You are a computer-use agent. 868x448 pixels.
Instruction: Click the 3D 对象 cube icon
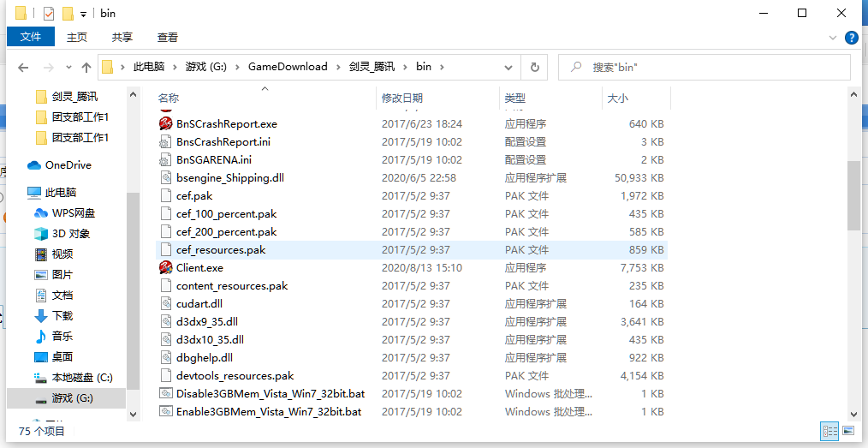pos(41,234)
